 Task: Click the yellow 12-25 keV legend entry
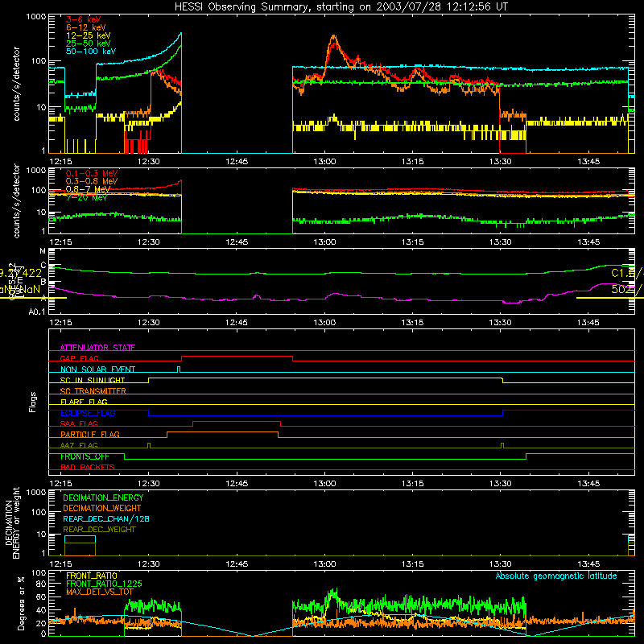coord(89,35)
